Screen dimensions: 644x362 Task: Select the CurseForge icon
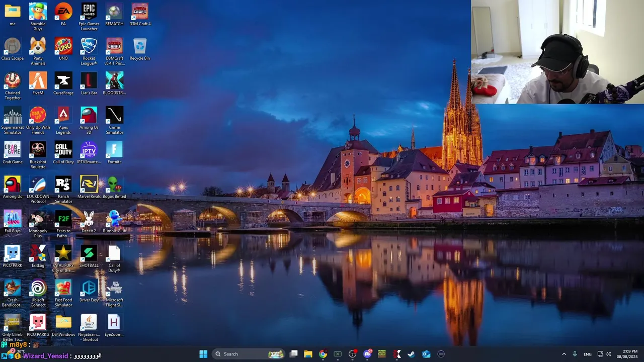[63, 83]
